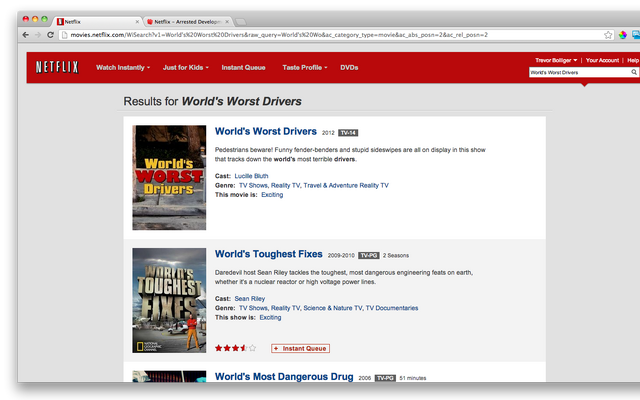
Task: Open cast member Sean Riley
Action: pos(249,299)
